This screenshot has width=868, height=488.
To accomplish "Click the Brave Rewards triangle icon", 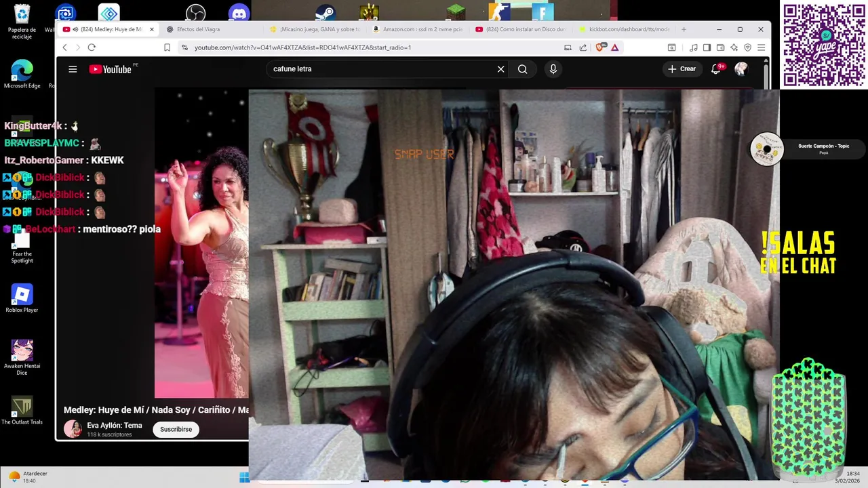I will [x=614, y=47].
